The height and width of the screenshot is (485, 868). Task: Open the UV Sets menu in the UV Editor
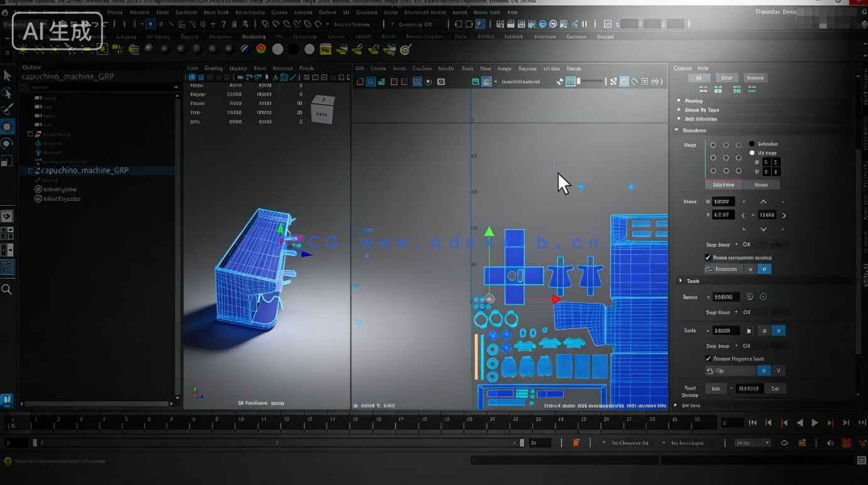[551, 68]
